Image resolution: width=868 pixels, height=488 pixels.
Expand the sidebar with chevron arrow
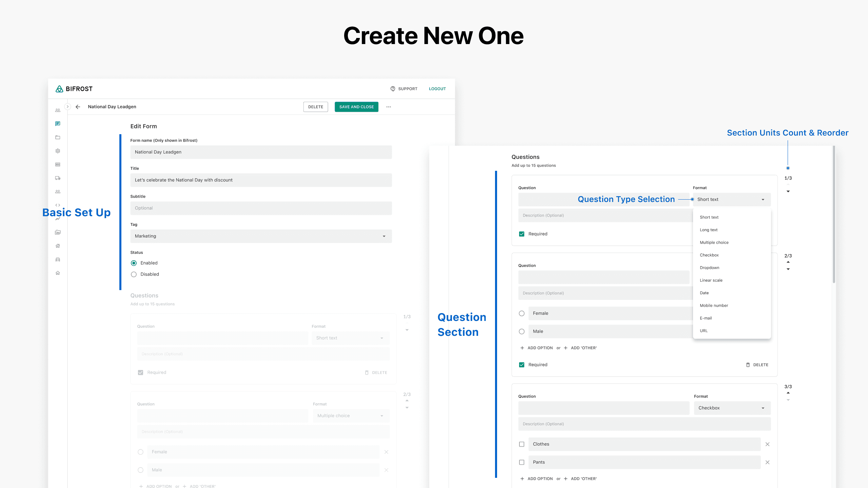(x=67, y=106)
